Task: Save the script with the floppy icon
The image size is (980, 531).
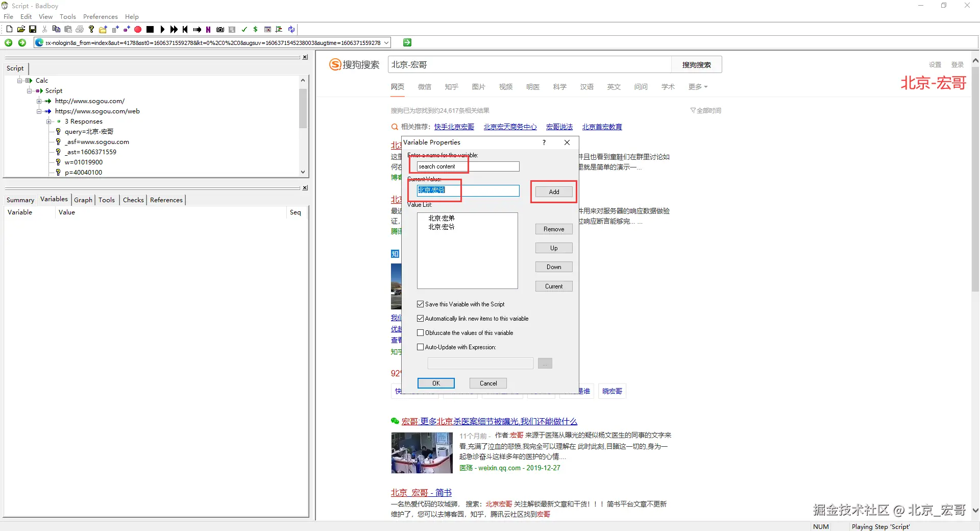Action: [x=33, y=30]
